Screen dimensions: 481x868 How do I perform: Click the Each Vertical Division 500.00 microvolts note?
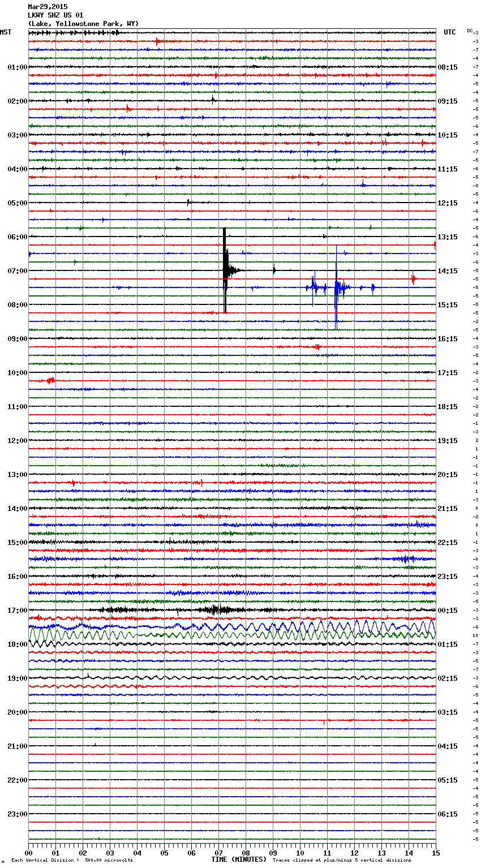pos(72,860)
